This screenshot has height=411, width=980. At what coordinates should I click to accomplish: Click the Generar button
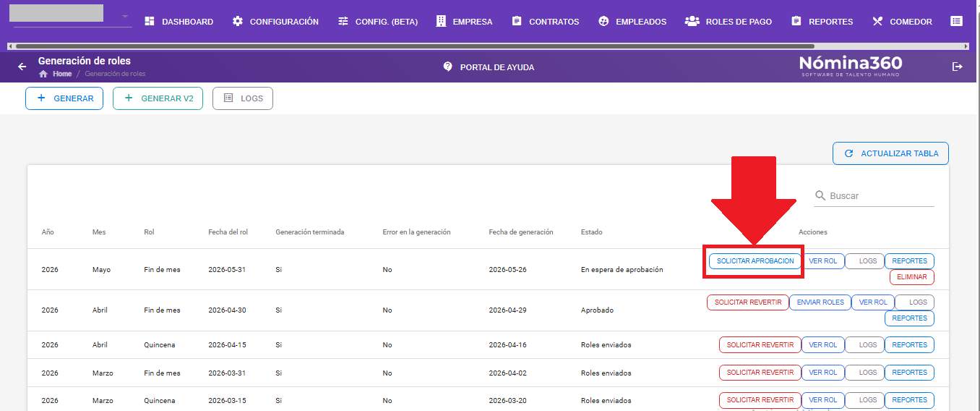[64, 98]
